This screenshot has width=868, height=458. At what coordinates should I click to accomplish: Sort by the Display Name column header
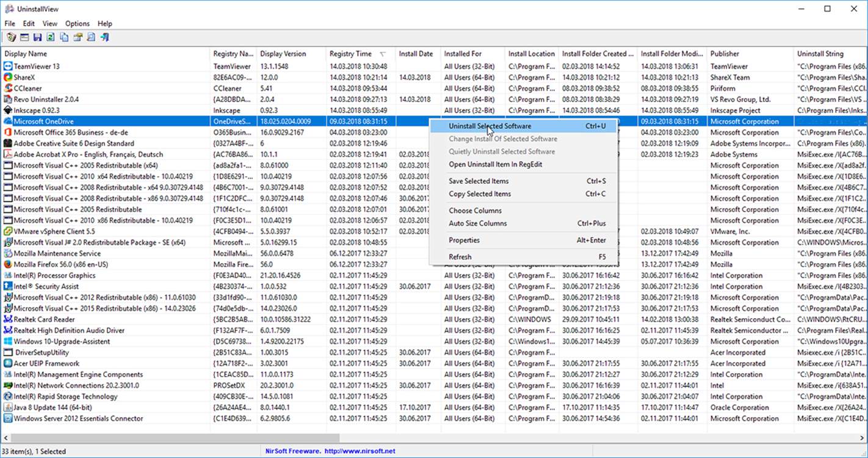[x=105, y=54]
